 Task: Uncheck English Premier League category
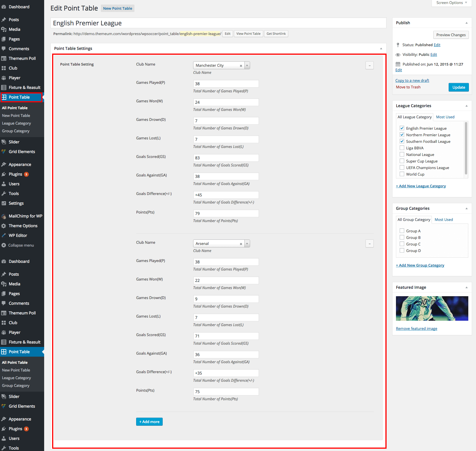pos(402,128)
